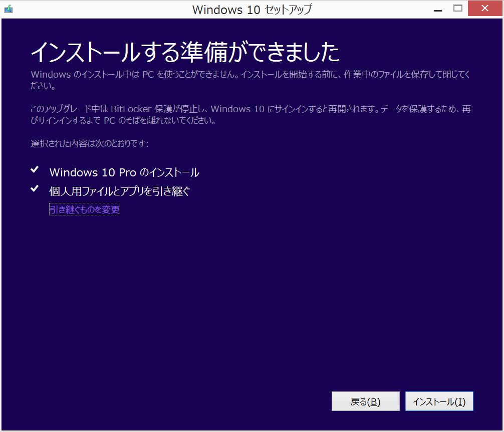Click checkmark beside Windows 10 Pro のインストール
The width and height of the screenshot is (504, 432).
coord(35,170)
